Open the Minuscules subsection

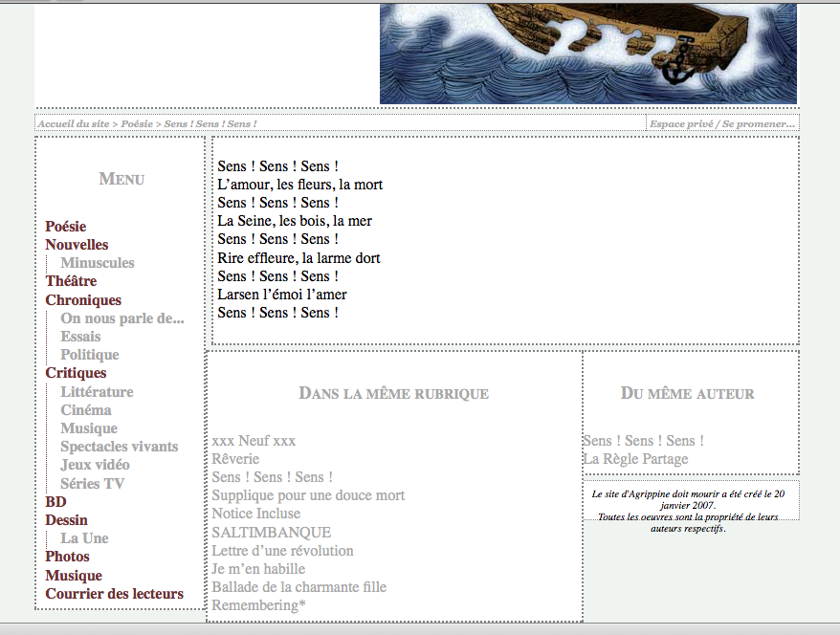point(98,263)
